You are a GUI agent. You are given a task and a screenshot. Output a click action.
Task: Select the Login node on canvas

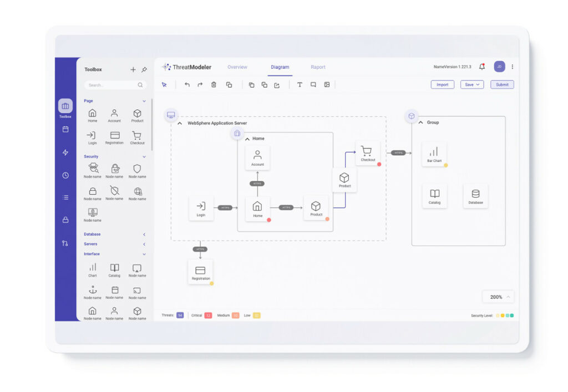pos(201,208)
